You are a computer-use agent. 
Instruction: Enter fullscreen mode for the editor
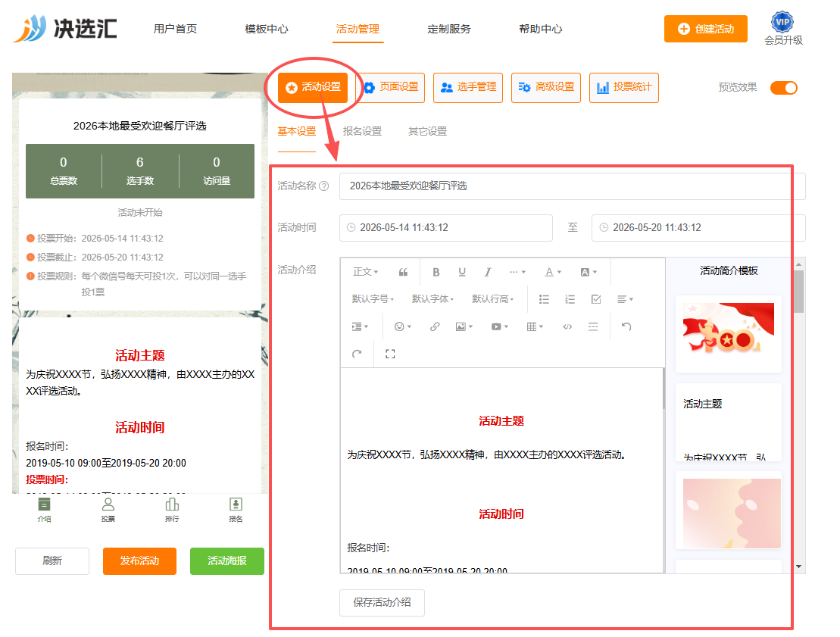[390, 354]
